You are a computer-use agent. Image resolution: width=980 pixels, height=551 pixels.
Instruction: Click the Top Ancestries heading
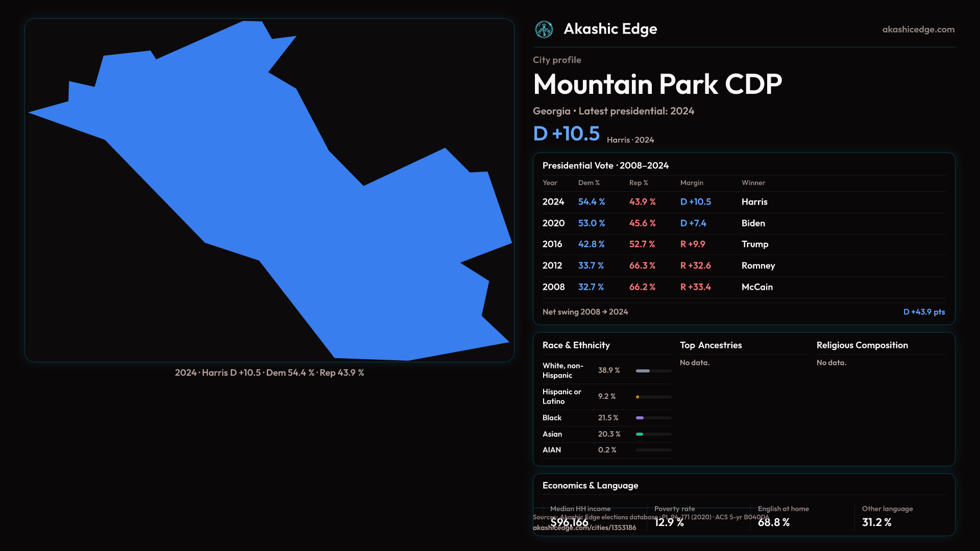(x=710, y=345)
